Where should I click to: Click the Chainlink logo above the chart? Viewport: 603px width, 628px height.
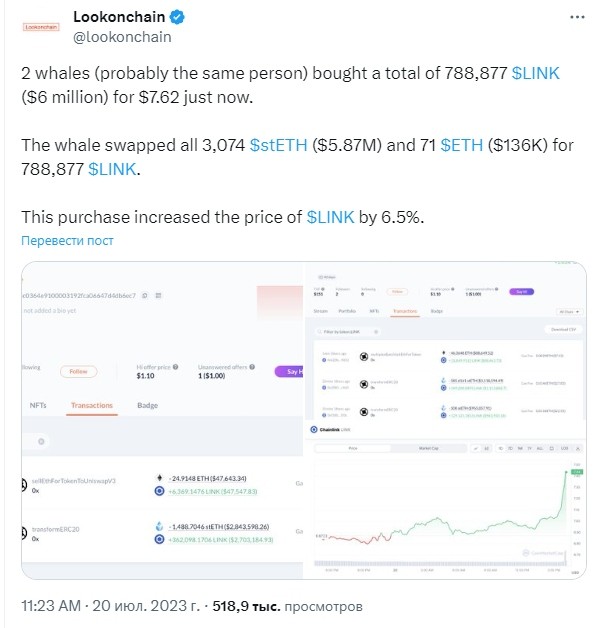(x=314, y=430)
